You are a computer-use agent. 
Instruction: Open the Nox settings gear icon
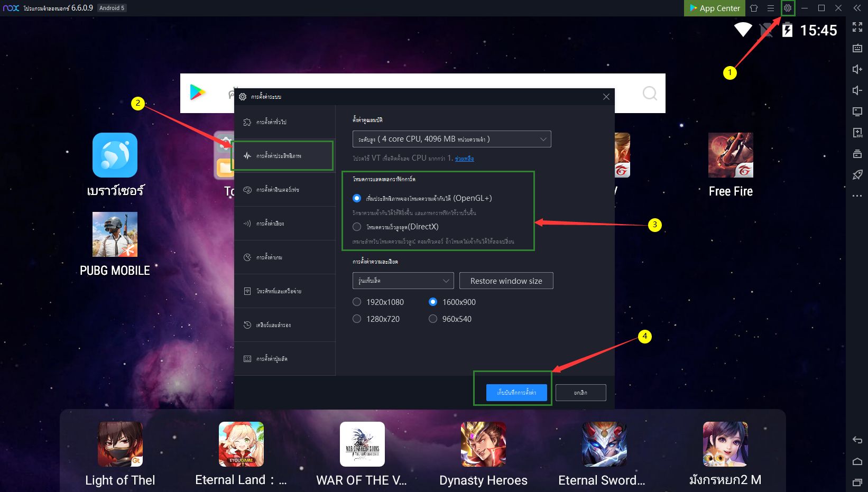coord(788,8)
